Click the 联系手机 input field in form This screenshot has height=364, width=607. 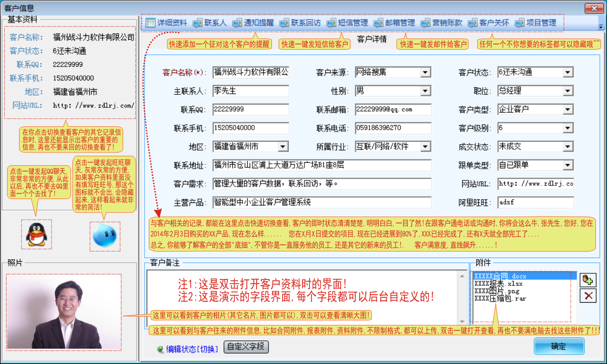click(x=251, y=128)
